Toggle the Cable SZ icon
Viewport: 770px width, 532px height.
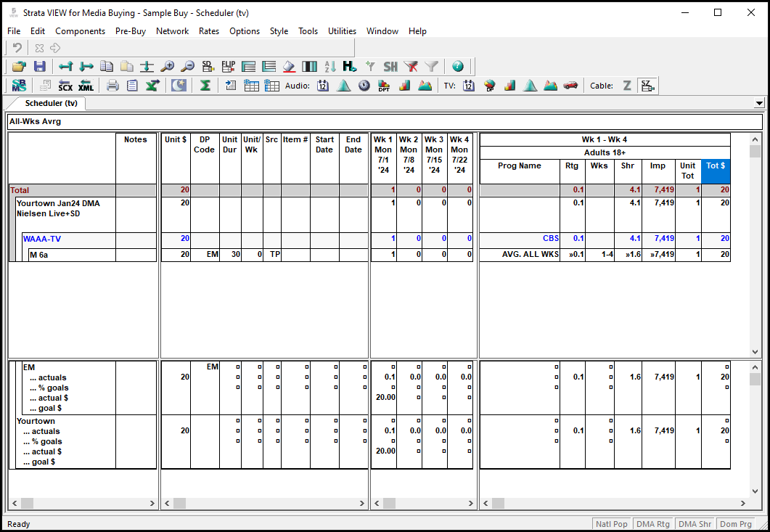point(648,86)
